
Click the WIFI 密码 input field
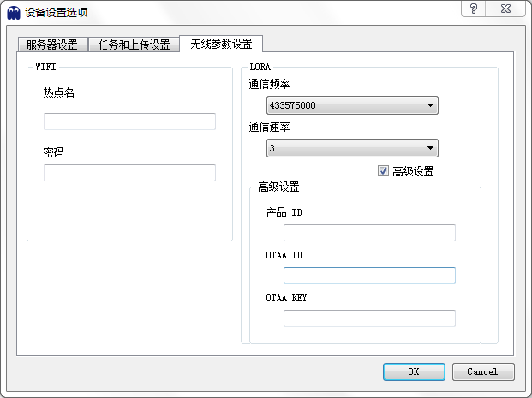(x=129, y=173)
